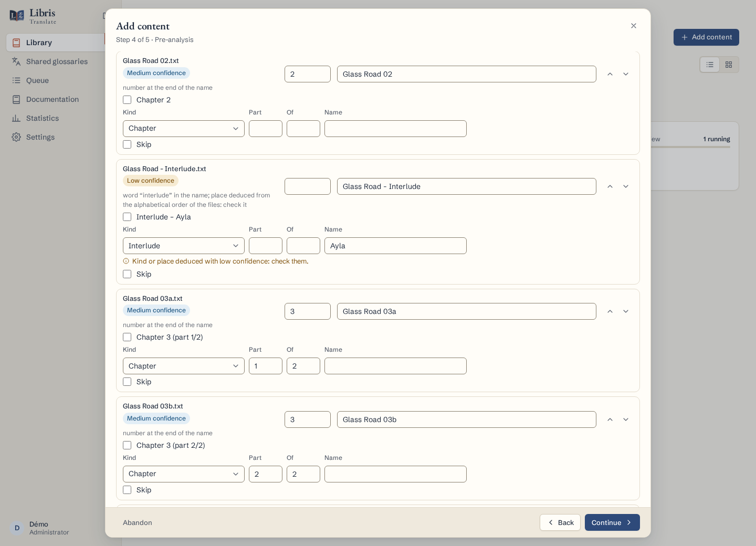Enable Skip for Glass Road - Interlude.txt
This screenshot has height=546, width=756.
pos(127,274)
